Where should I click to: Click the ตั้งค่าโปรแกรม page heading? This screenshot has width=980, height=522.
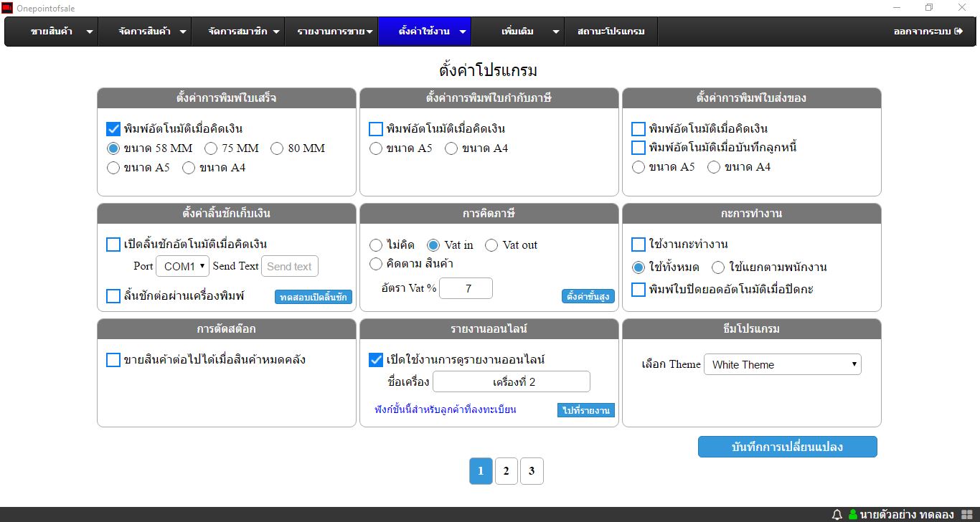(x=489, y=71)
